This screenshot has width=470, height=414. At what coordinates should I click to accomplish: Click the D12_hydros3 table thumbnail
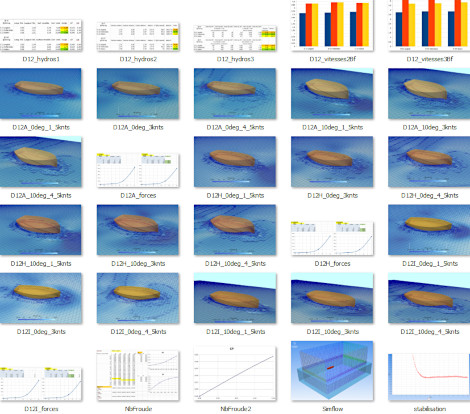coord(235,38)
